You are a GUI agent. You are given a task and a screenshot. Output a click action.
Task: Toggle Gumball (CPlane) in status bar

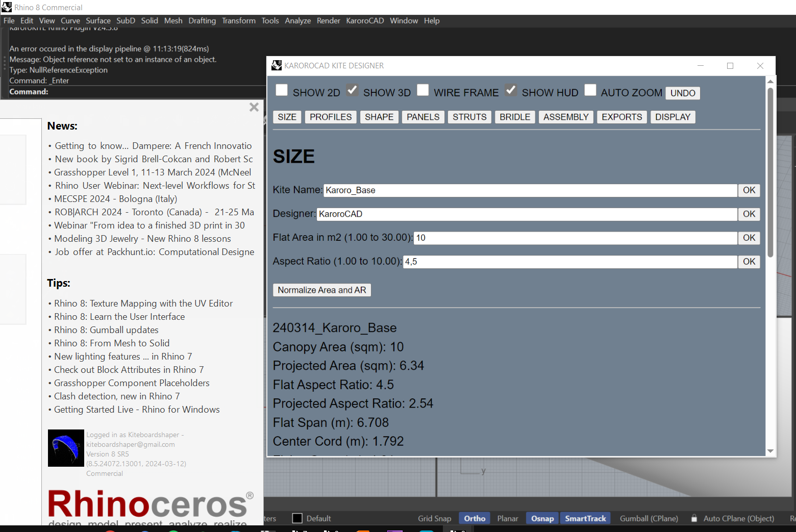coord(649,518)
